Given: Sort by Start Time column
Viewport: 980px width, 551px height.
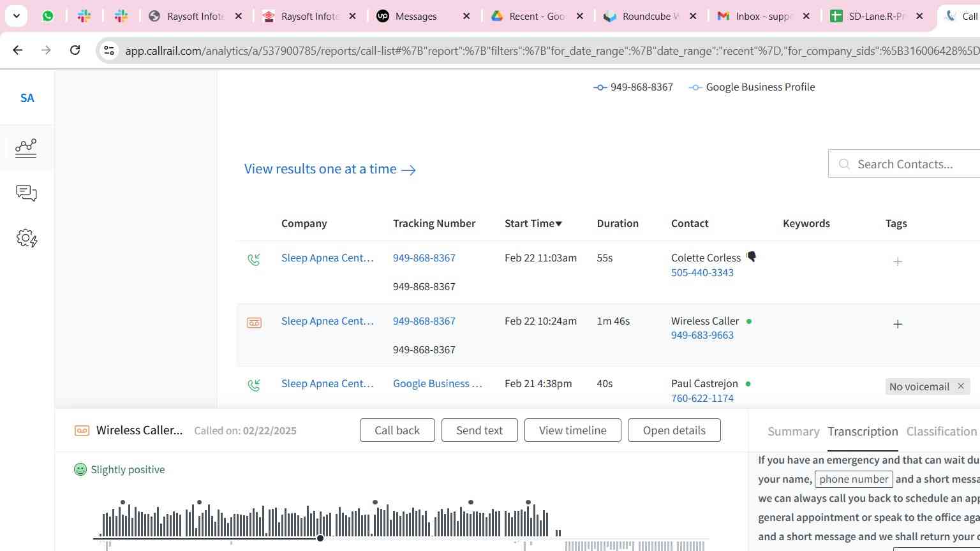Looking at the screenshot, I should (533, 223).
